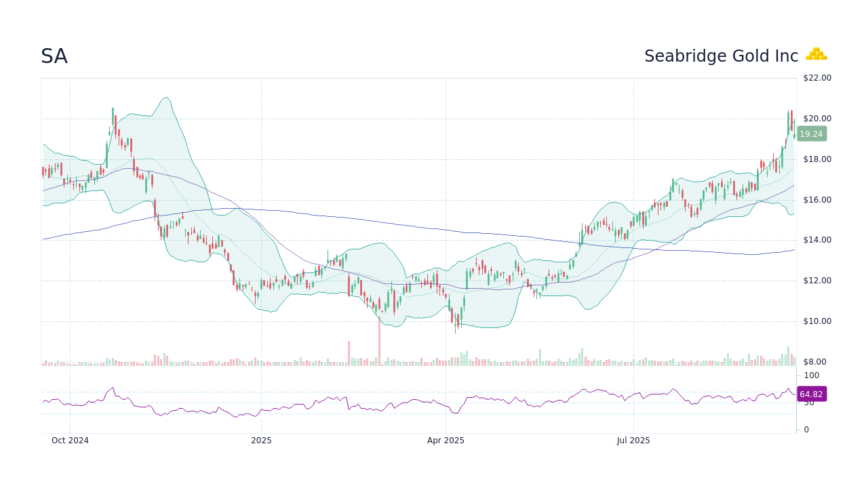Click the Oct 2024 date label
Viewport: 868px width, 488px height.
70,441
